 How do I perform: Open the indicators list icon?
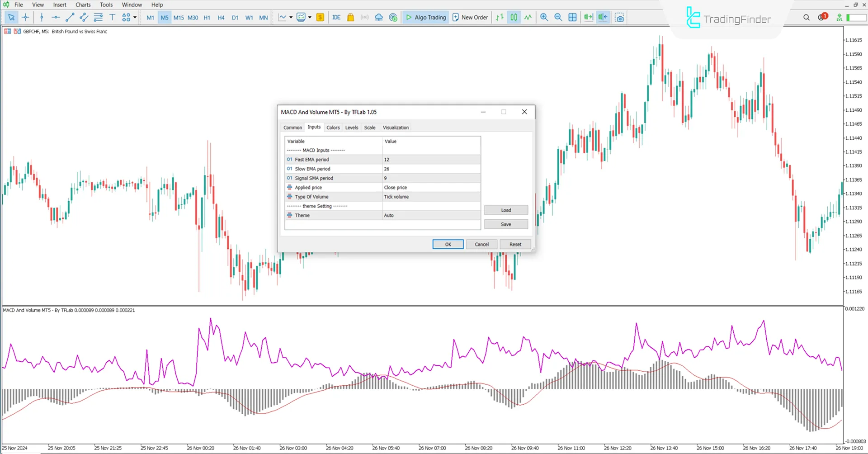[x=301, y=17]
